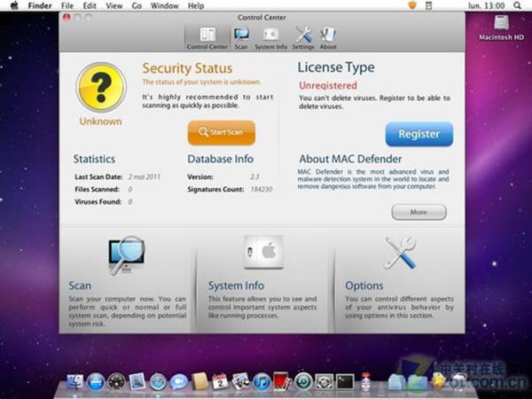Open the System Info toolbar icon
Screen dimensions: 532x399
270,38
